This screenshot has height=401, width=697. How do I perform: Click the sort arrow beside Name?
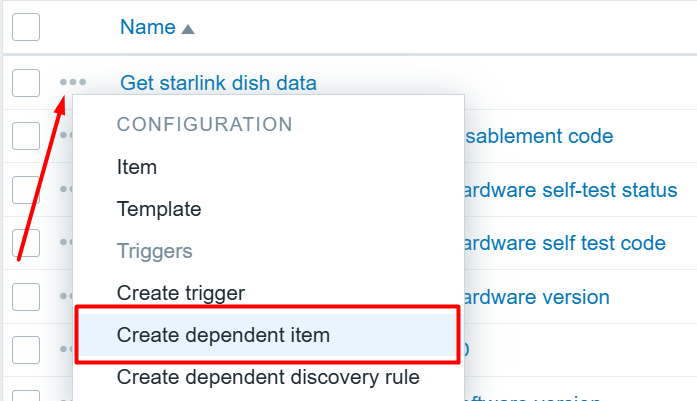point(188,29)
